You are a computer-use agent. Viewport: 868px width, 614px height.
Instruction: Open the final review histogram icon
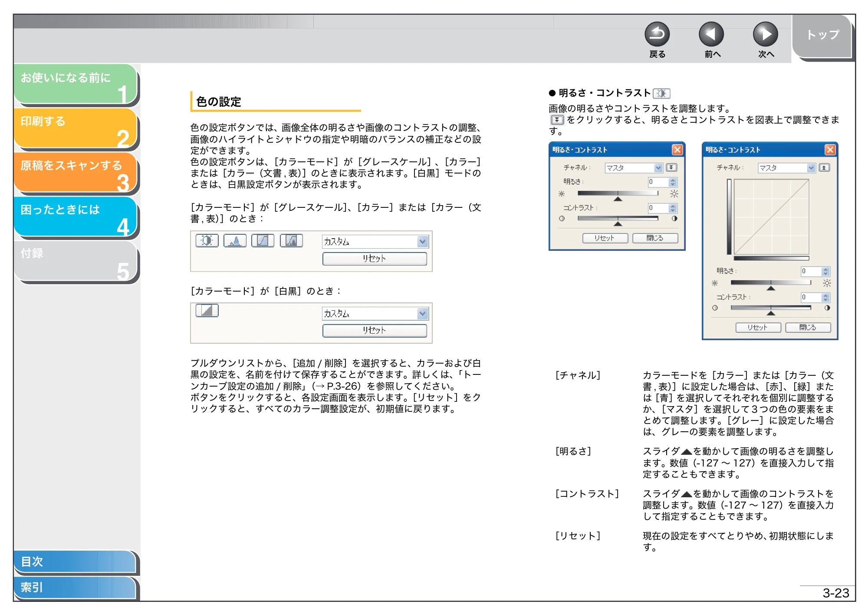coord(291,240)
